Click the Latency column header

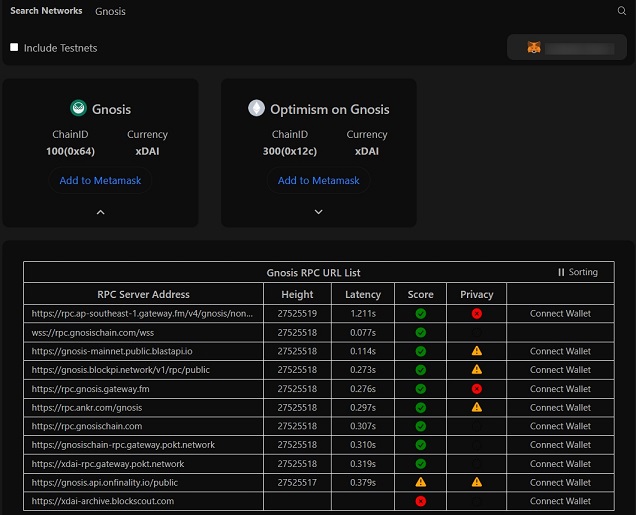(x=363, y=295)
